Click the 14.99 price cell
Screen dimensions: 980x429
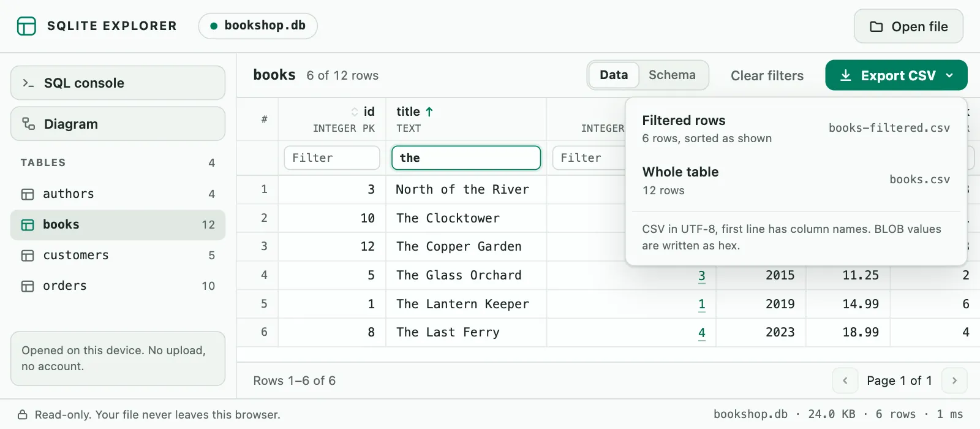(x=848, y=304)
